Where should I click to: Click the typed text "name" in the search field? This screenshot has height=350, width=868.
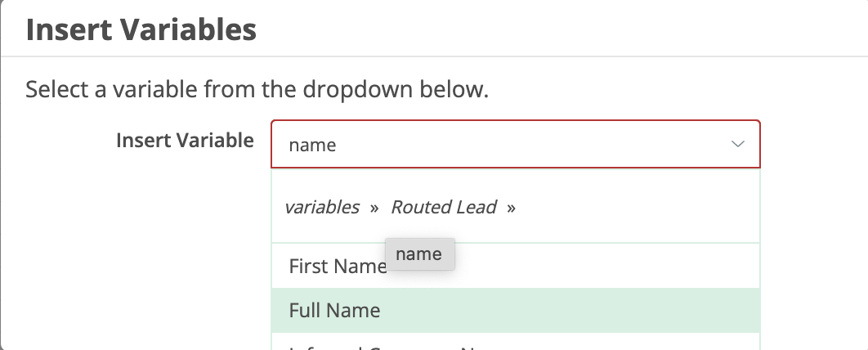(312, 146)
